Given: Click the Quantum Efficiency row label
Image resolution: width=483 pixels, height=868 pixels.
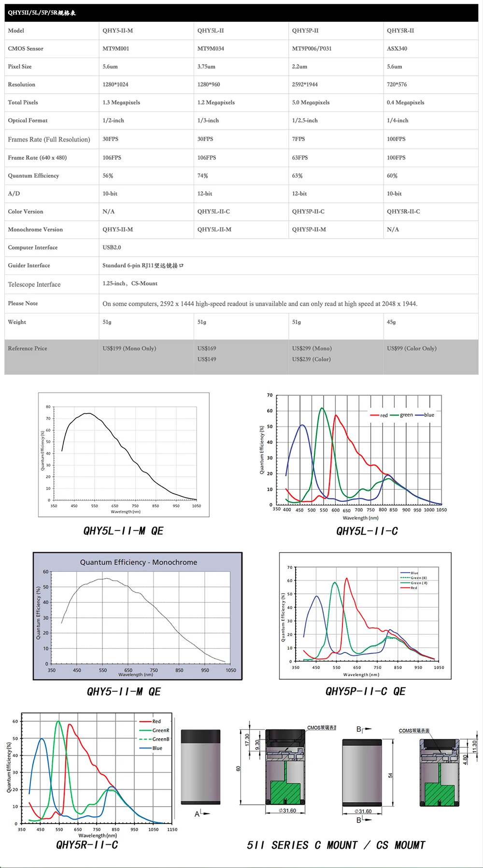Looking at the screenshot, I should coord(33,176).
